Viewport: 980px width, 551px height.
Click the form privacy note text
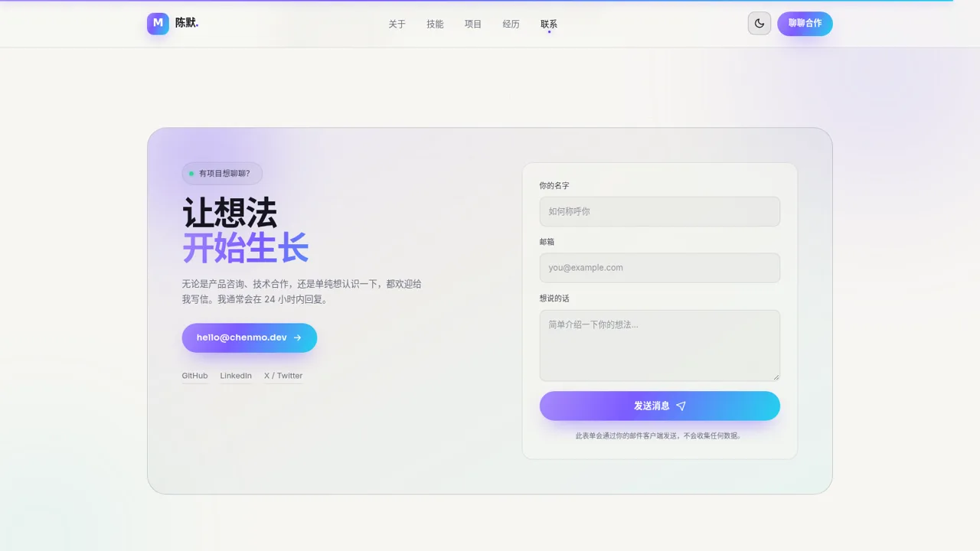[x=660, y=436]
